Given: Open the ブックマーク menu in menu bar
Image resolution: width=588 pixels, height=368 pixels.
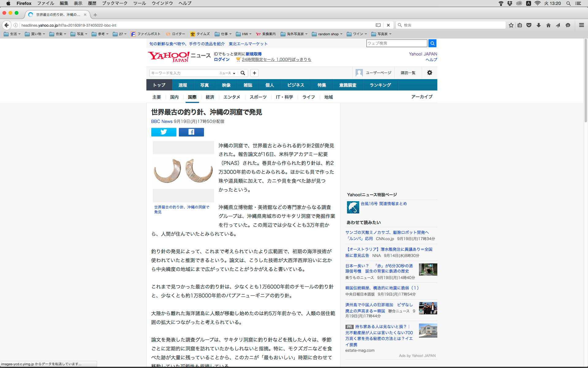Looking at the screenshot, I should [x=115, y=3].
